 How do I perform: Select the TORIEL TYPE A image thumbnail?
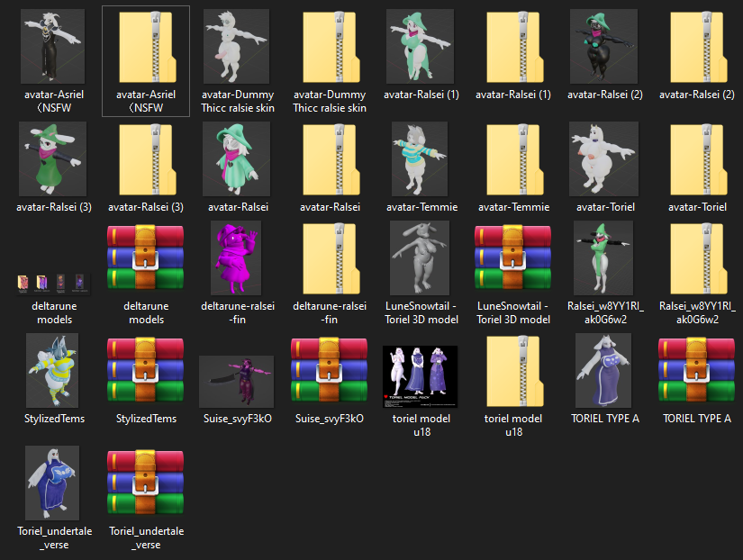(x=603, y=371)
